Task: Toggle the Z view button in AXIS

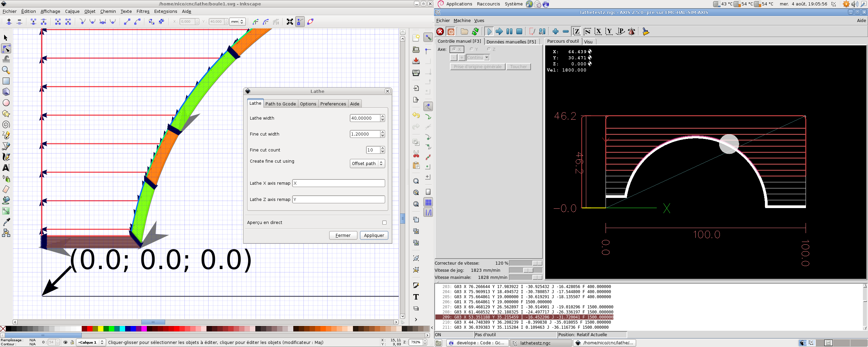Action: [x=576, y=32]
